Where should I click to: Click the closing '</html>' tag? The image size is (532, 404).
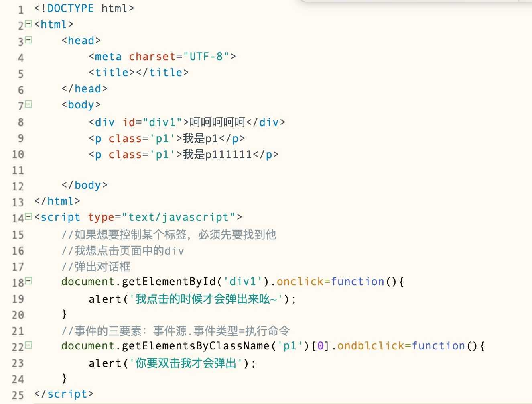click(57, 201)
